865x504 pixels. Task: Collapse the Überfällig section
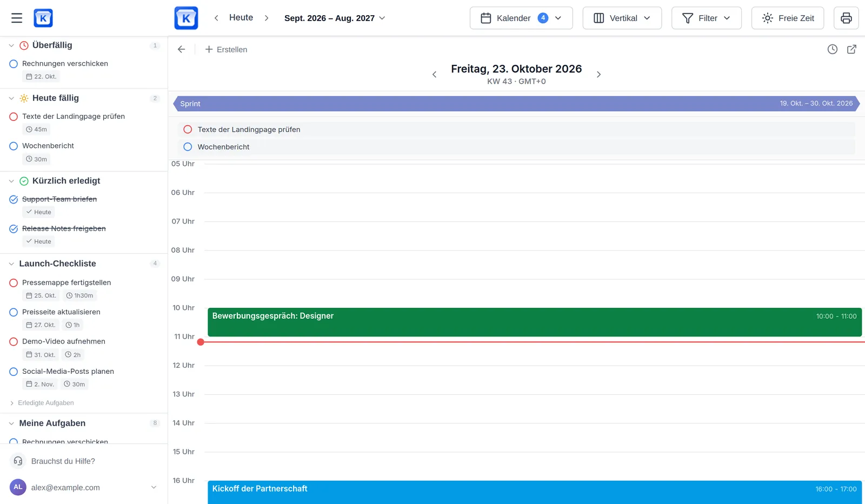11,45
